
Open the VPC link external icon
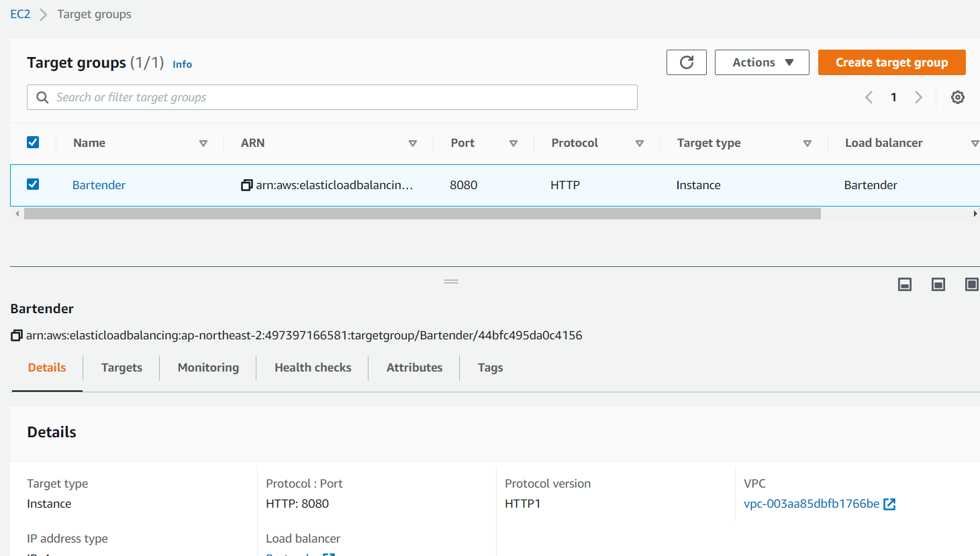coord(889,504)
